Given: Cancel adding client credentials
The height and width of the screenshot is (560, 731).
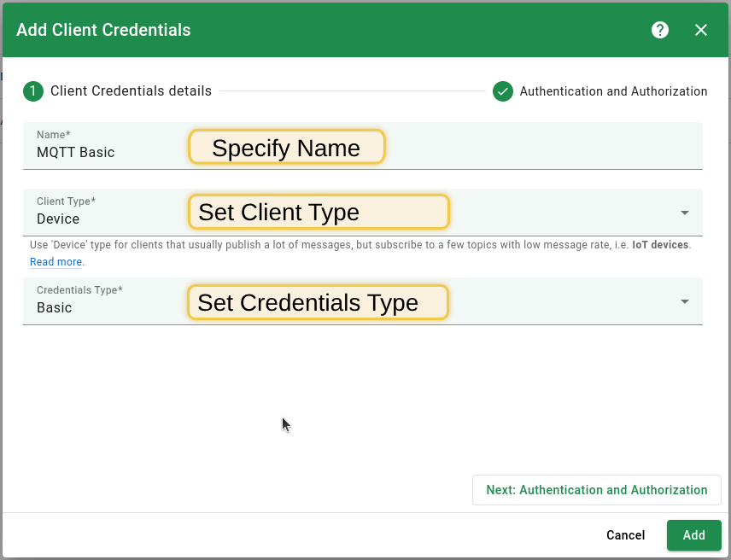Looking at the screenshot, I should (625, 535).
